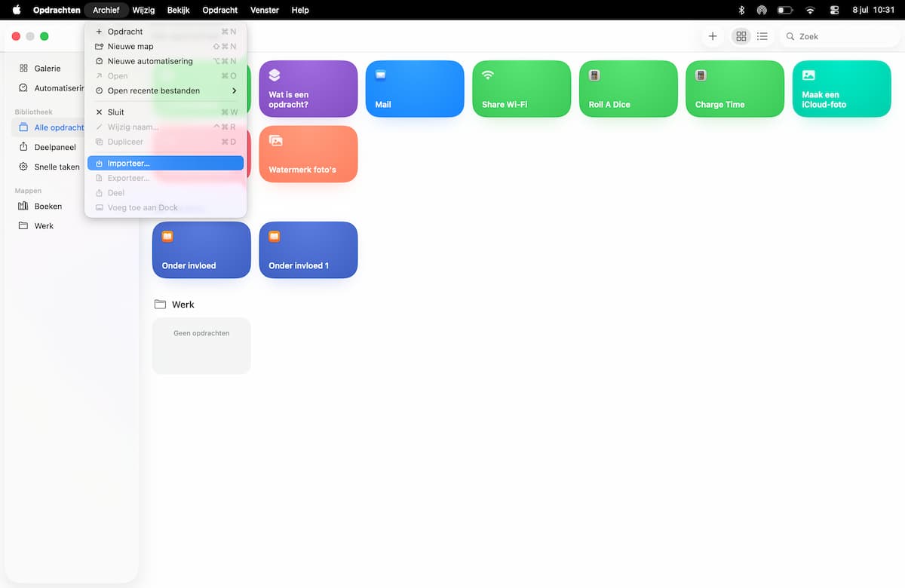The image size is (905, 588).
Task: Switch to list view icon
Action: click(762, 36)
